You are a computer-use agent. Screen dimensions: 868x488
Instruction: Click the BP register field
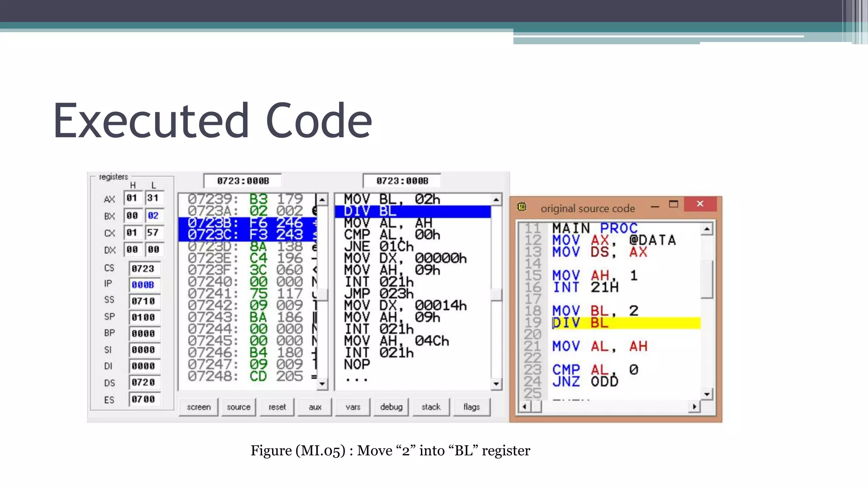pos(144,333)
